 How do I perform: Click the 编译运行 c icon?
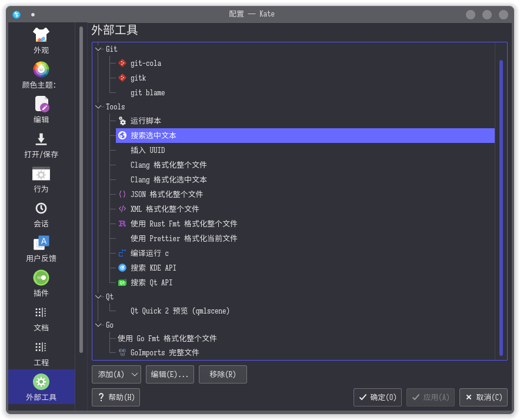pyautogui.click(x=122, y=253)
